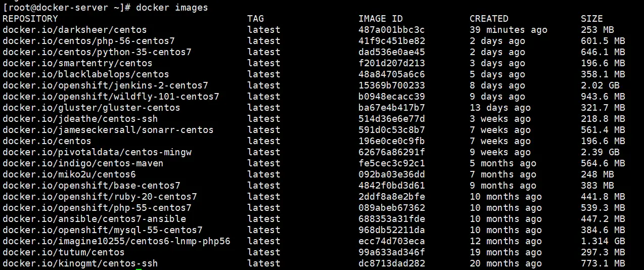The height and width of the screenshot is (270, 644).
Task: Click the IMAGE ID column header
Action: tap(381, 19)
